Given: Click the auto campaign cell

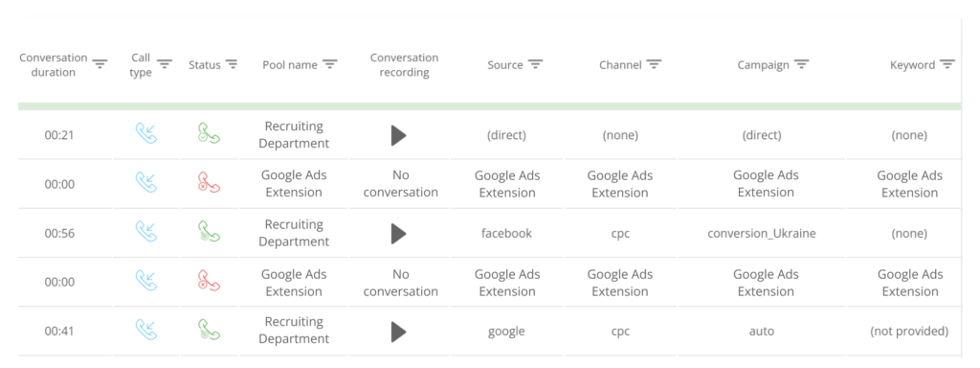Looking at the screenshot, I should 761,331.
